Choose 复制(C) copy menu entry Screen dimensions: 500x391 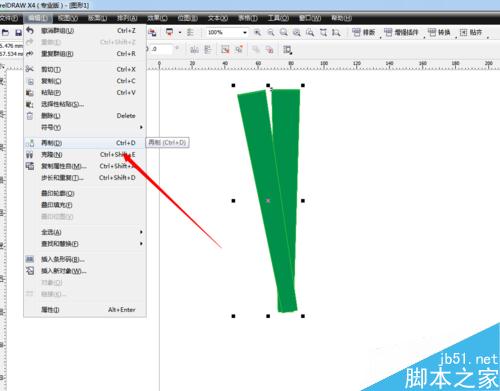[85, 81]
